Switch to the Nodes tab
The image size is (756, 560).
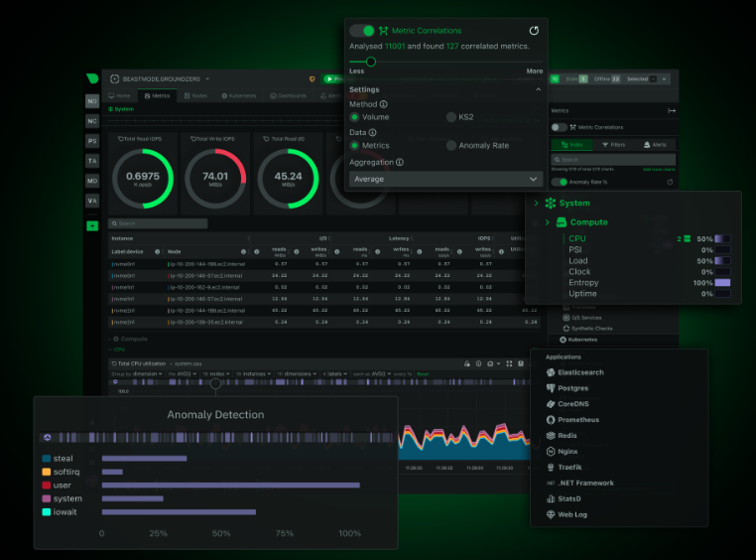[x=195, y=96]
